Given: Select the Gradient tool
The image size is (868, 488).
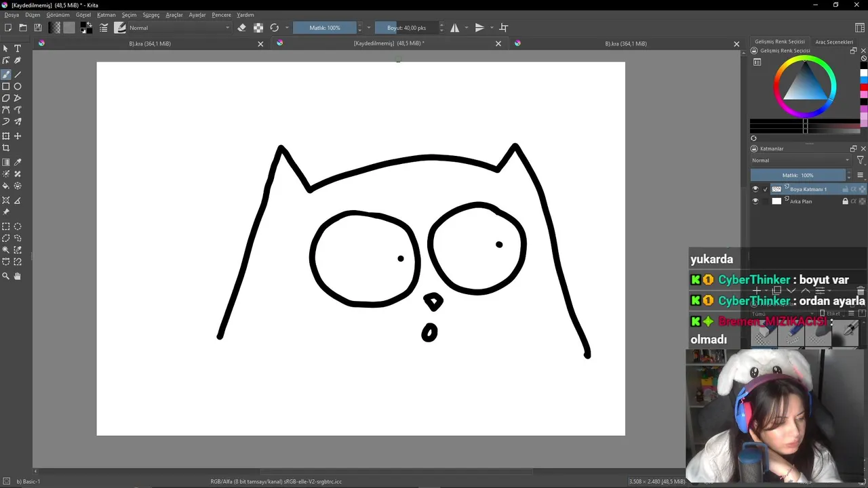Looking at the screenshot, I should click(6, 163).
